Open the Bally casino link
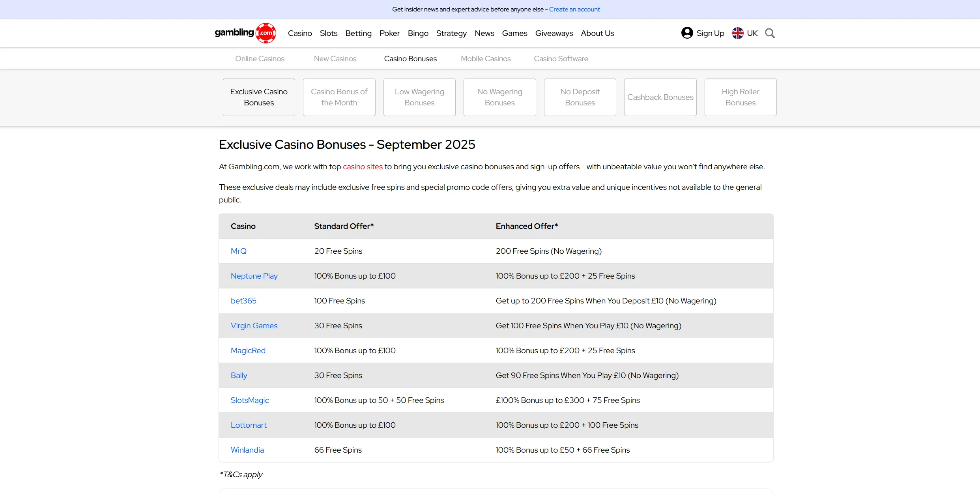The image size is (980, 498). [x=239, y=375]
